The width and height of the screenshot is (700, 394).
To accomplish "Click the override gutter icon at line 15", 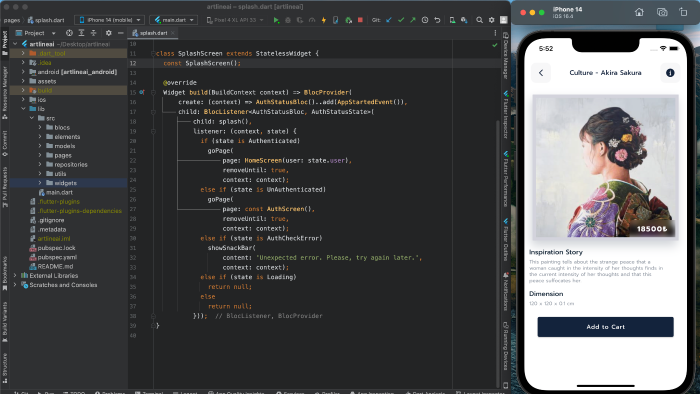I will [142, 92].
